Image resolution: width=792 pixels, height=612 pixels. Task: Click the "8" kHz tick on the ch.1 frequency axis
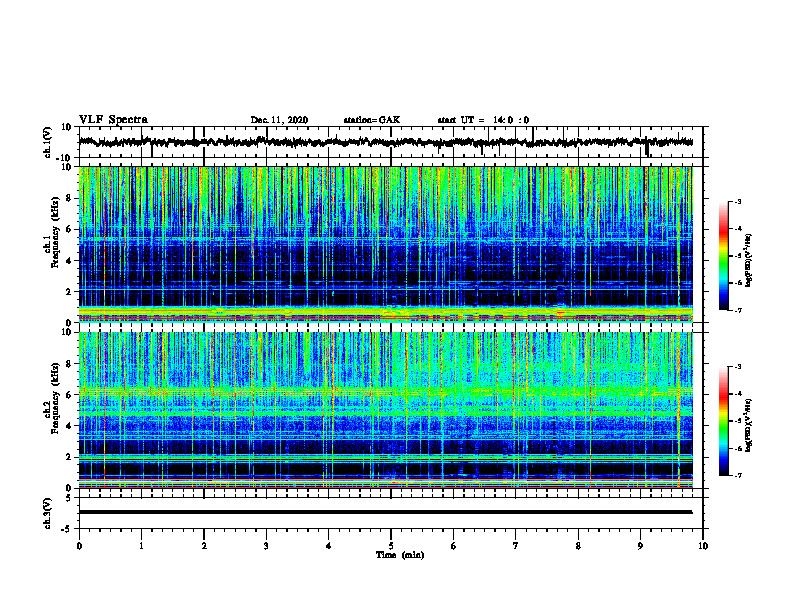(70, 198)
